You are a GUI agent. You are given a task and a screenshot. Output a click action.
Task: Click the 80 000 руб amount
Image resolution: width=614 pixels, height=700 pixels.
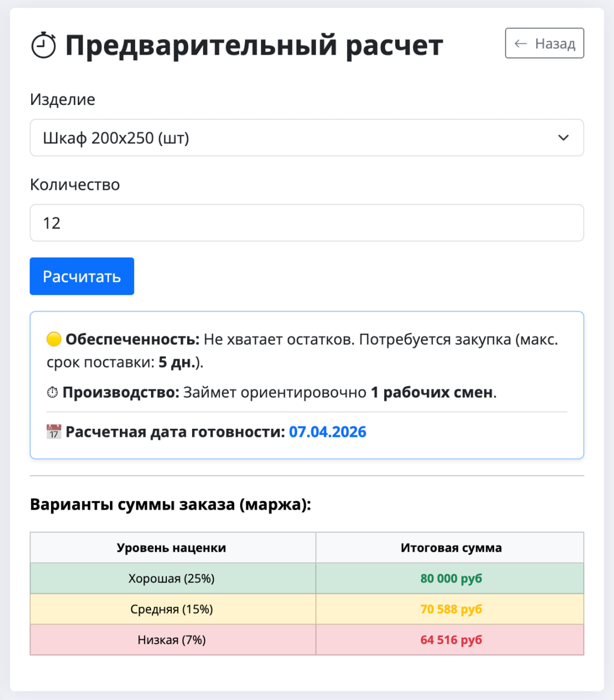coord(450,579)
